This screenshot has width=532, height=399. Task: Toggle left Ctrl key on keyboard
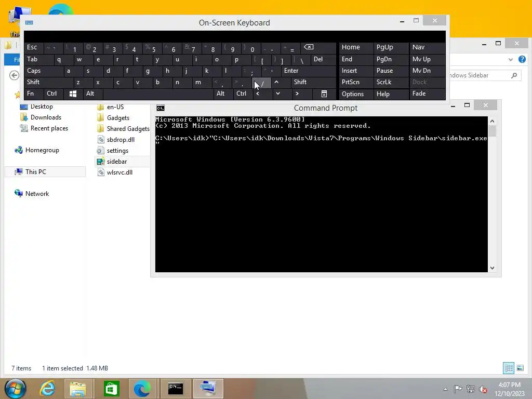[54, 94]
